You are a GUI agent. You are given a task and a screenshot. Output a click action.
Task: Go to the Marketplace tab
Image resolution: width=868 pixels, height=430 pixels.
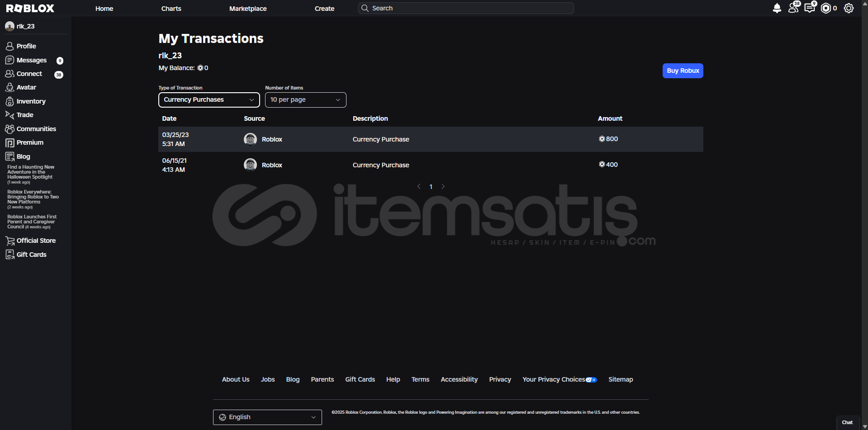point(248,9)
